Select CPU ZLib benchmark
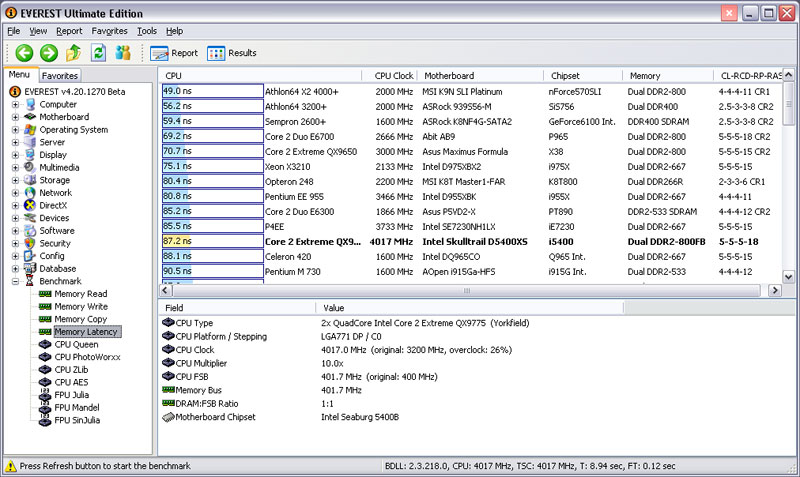Image resolution: width=800 pixels, height=477 pixels. point(71,369)
